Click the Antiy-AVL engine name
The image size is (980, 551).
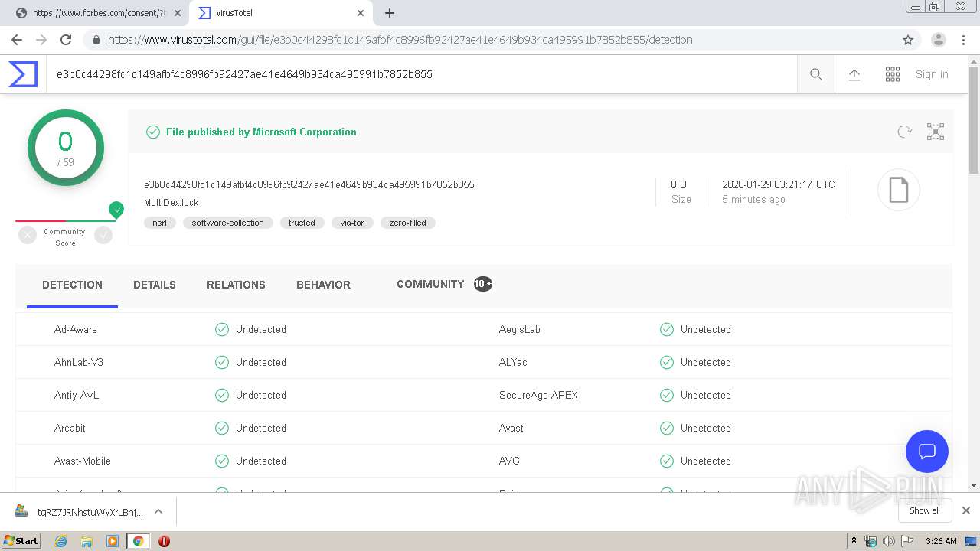(x=77, y=395)
